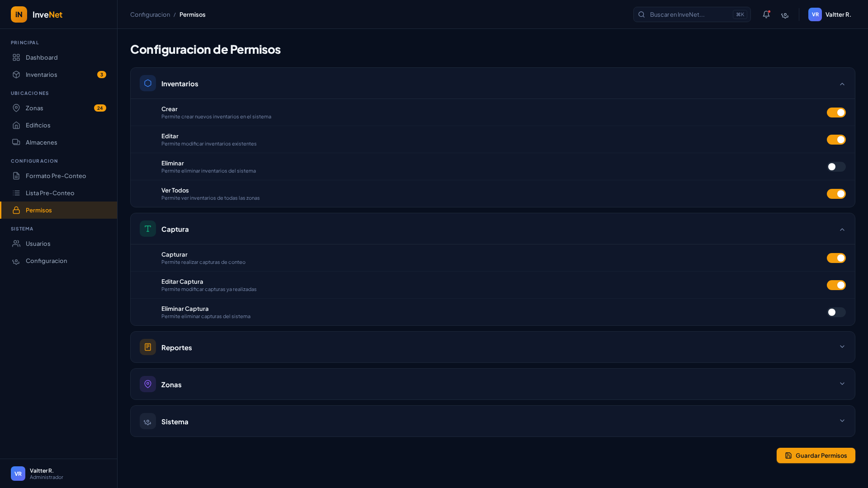The height and width of the screenshot is (488, 868).
Task: Disable the Crear inventarios permission toggle
Action: (x=836, y=113)
